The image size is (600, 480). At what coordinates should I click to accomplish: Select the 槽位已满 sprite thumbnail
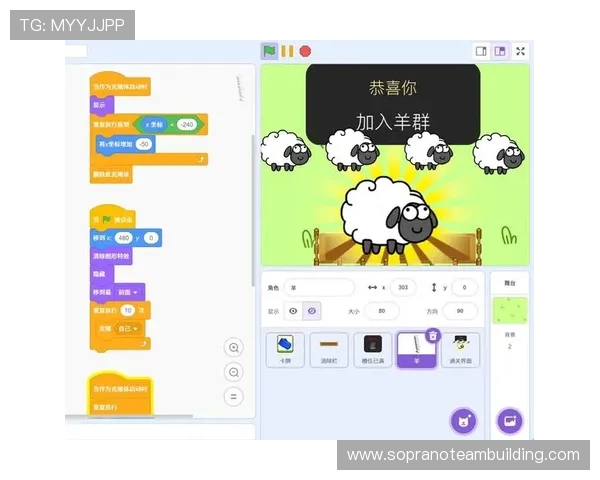[x=373, y=350]
